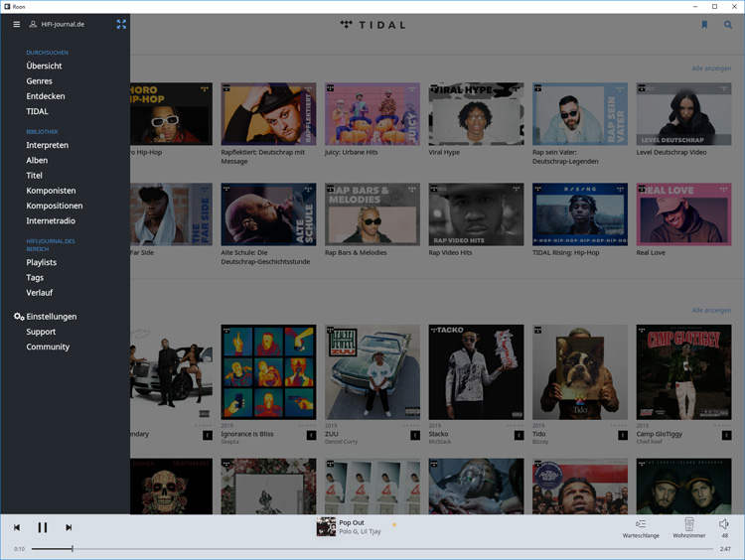The height and width of the screenshot is (560, 745).
Task: Open the Tido album cover
Action: (580, 372)
